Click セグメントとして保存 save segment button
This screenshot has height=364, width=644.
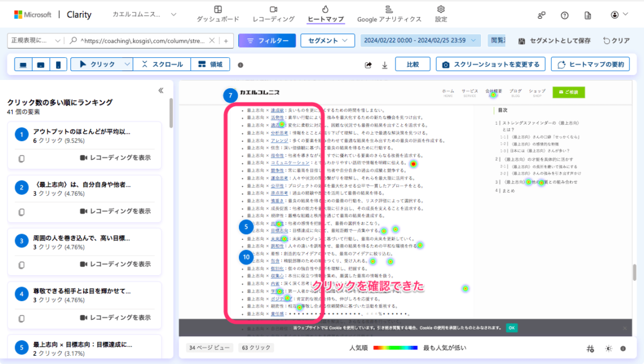(555, 41)
